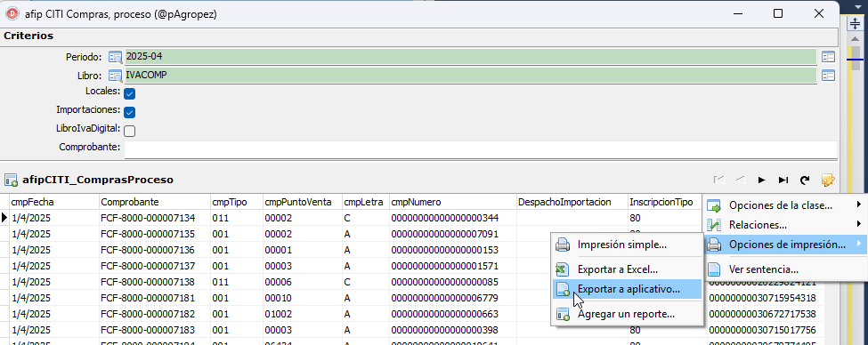Image resolution: width=868 pixels, height=345 pixels.
Task: Select cell FCF-8000-000007138
Action: tap(154, 282)
